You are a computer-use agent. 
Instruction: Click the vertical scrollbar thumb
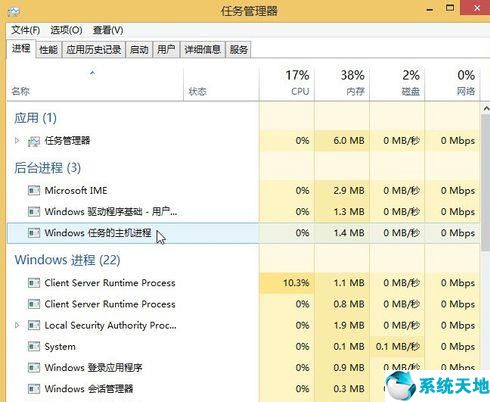pyautogui.click(x=486, y=183)
